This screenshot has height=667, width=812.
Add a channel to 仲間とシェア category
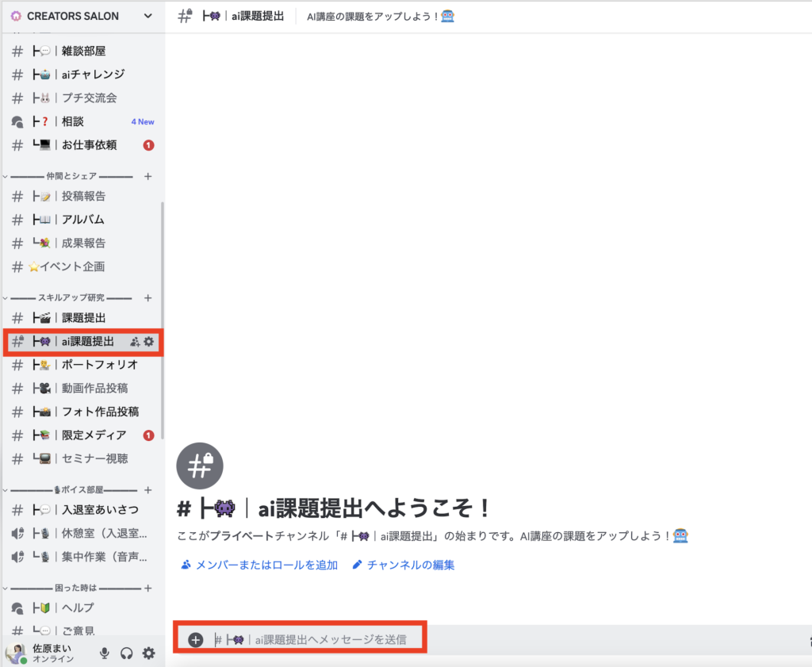(x=148, y=177)
